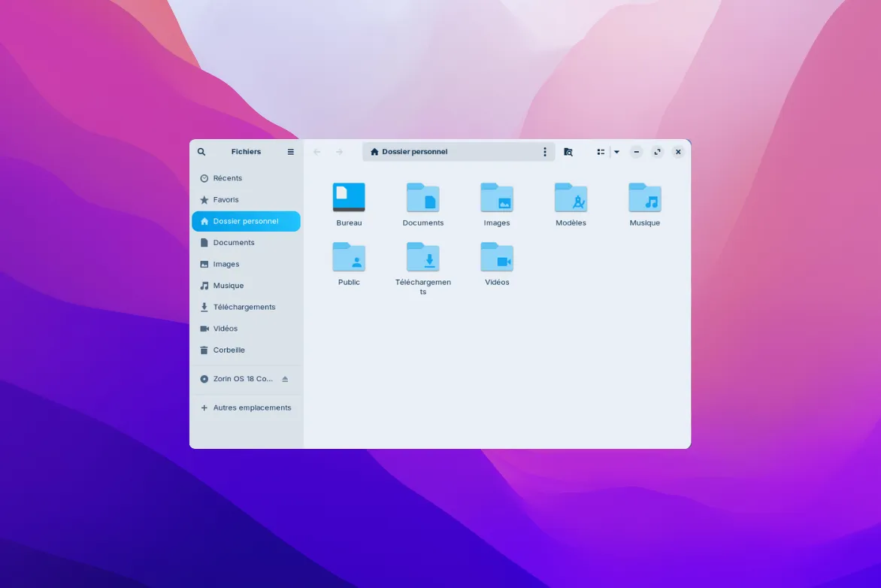The height and width of the screenshot is (588, 881).
Task: Open Images from the sidebar
Action: click(226, 264)
